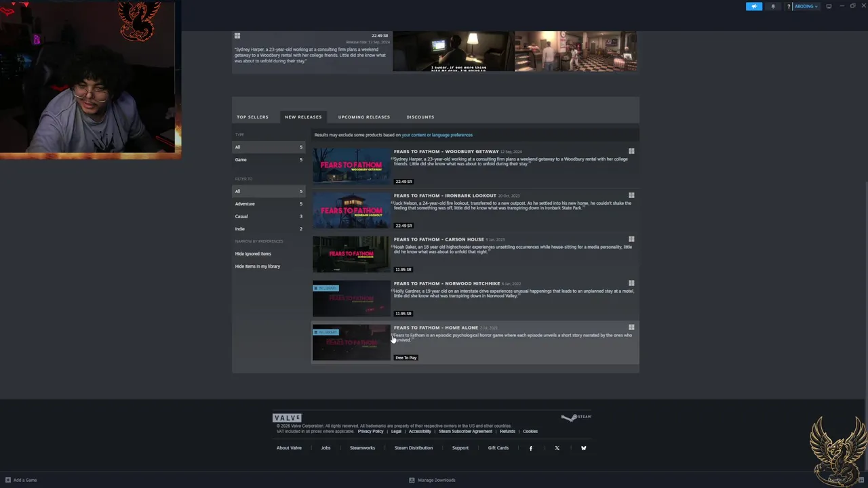
Task: Click the Manage Downloads icon
Action: (412, 480)
